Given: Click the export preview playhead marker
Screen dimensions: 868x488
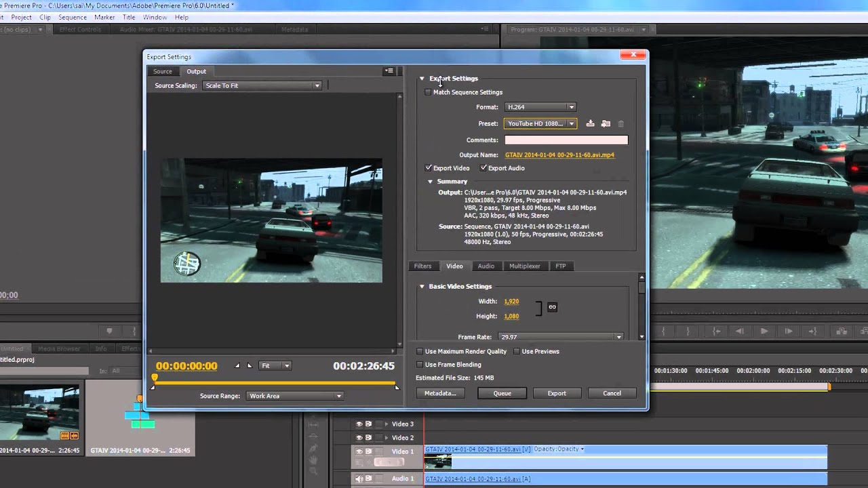Looking at the screenshot, I should (155, 378).
